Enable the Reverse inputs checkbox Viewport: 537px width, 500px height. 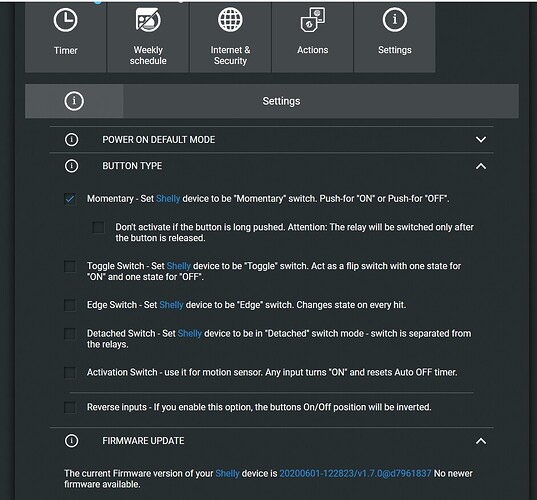[x=70, y=408]
